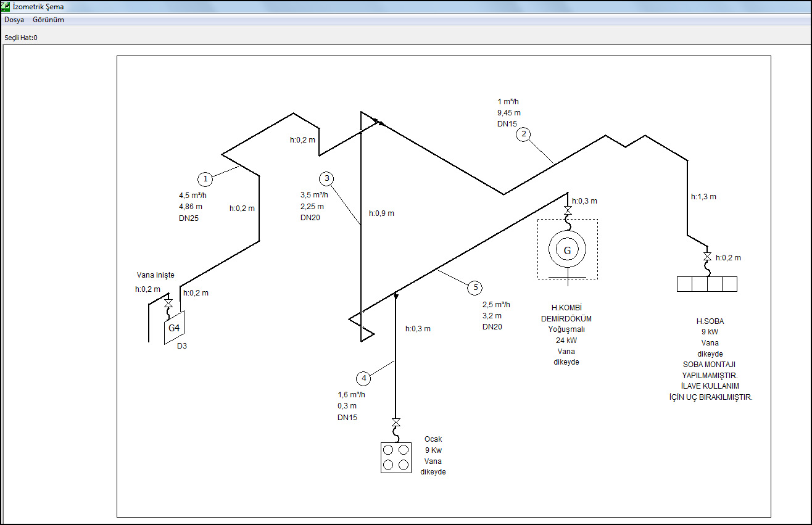Click the '2,5 m³/h' flow label
Viewport: 812px width, 525px height.
click(496, 305)
